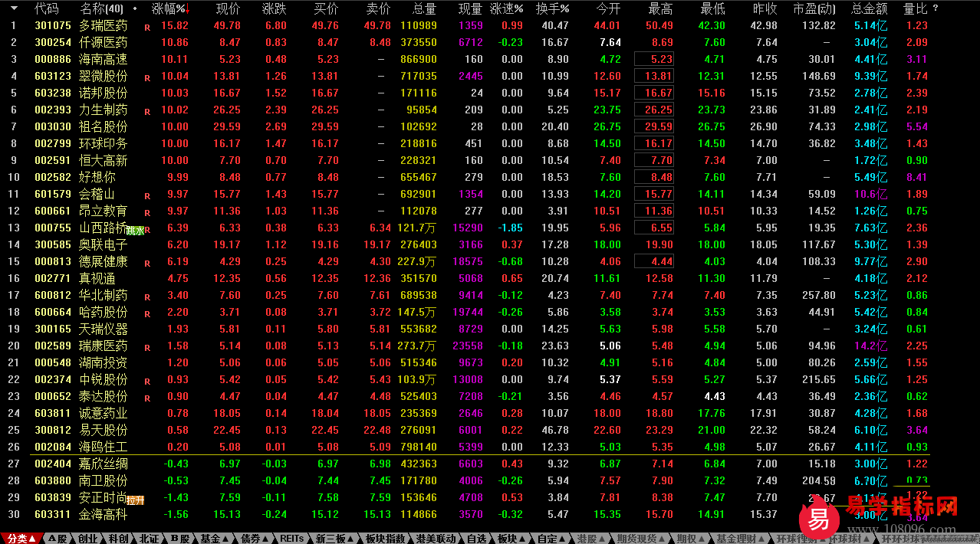Image resolution: width=980 pixels, height=544 pixels.
Task: Click the R marker beside 多瑞医药
Action: [147, 27]
